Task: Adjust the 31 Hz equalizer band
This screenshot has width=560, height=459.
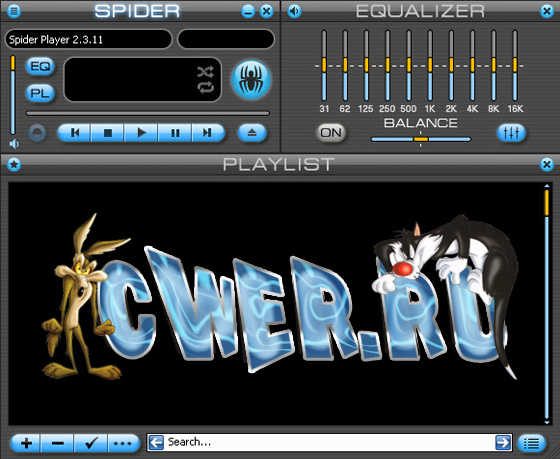Action: 324,66
